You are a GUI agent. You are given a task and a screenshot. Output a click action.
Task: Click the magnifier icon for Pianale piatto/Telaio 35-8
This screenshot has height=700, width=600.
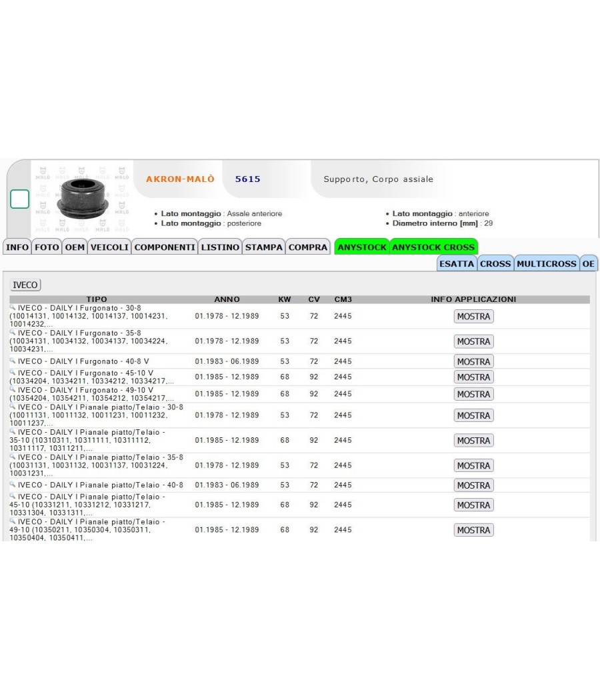coord(13,456)
